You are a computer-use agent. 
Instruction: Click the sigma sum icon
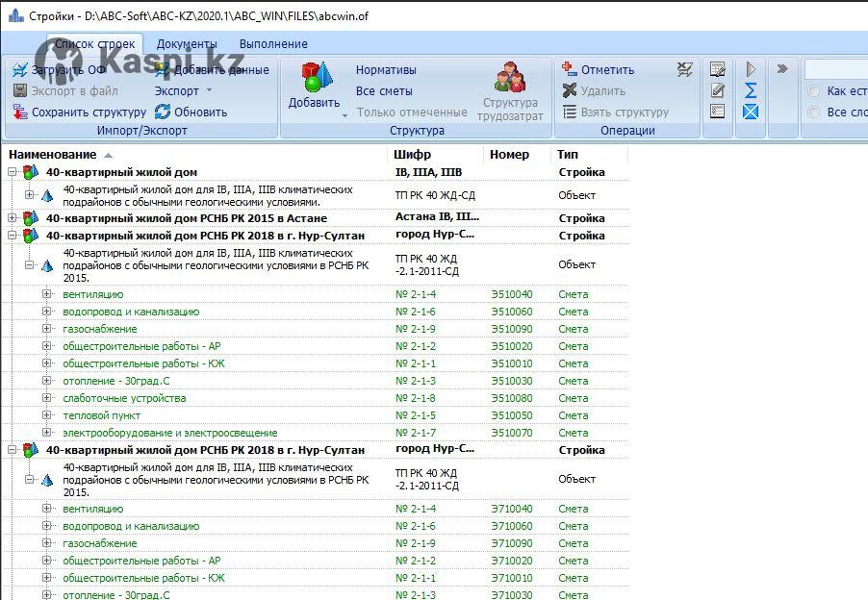point(751,90)
